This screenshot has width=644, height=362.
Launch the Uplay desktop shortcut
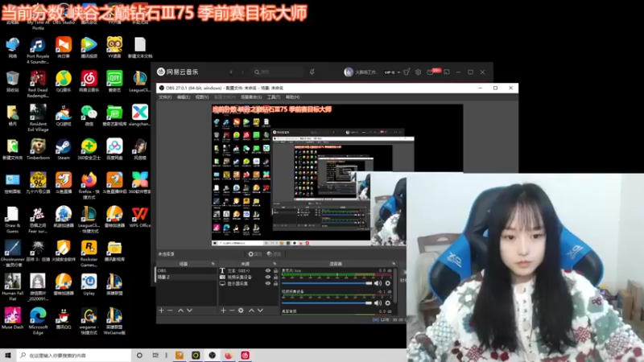[x=89, y=285]
